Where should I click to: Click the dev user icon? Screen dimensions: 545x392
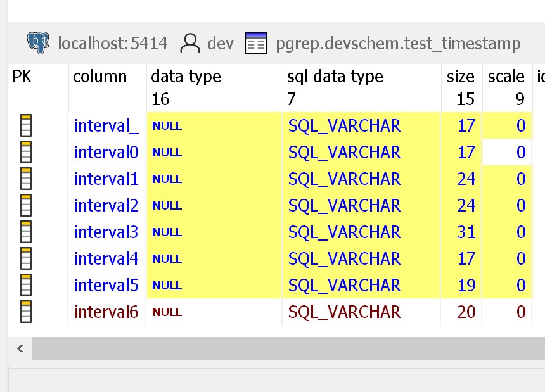tap(189, 43)
